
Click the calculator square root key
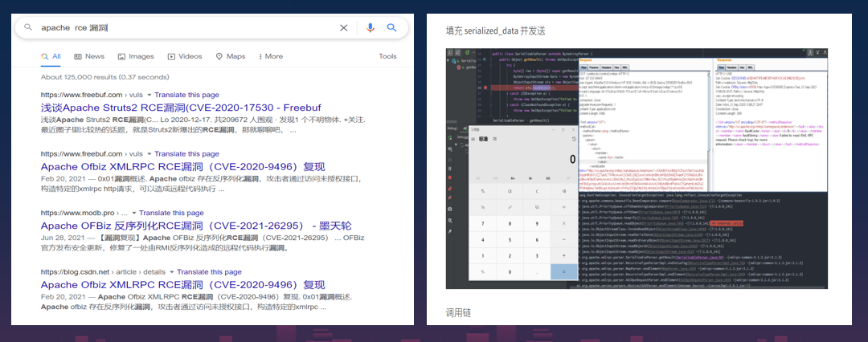pyautogui.click(x=537, y=207)
